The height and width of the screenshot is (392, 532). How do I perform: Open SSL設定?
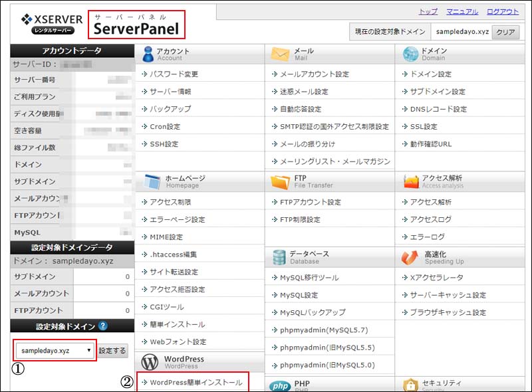[x=424, y=126]
